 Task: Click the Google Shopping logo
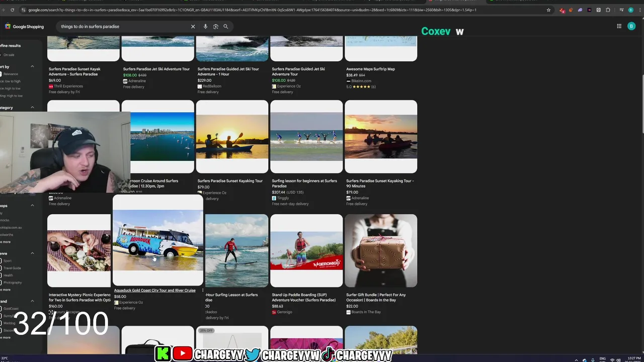(25, 27)
